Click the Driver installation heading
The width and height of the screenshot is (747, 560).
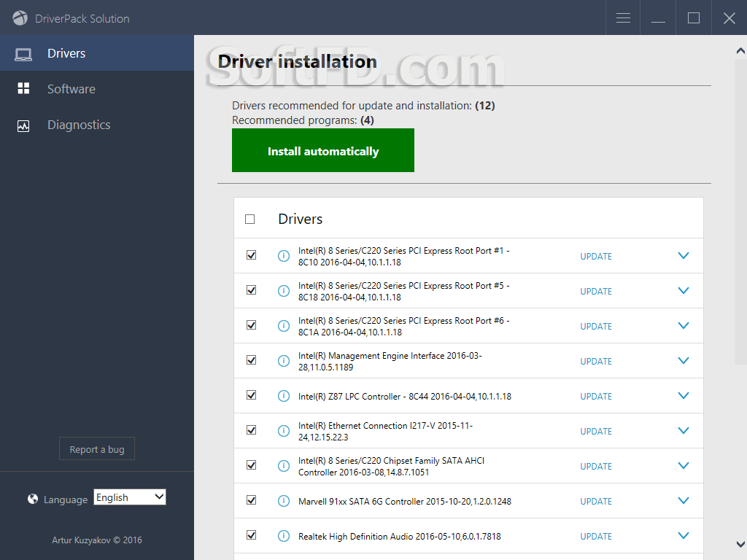coord(298,62)
